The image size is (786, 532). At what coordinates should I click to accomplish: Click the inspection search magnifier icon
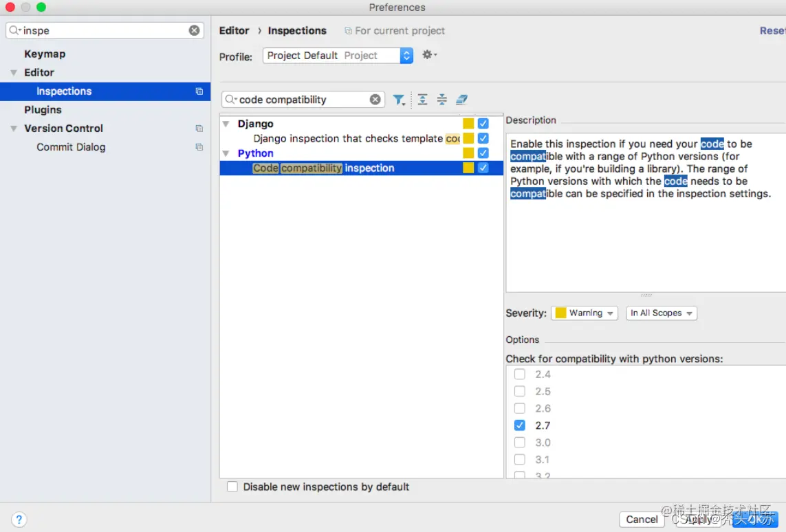click(x=230, y=100)
